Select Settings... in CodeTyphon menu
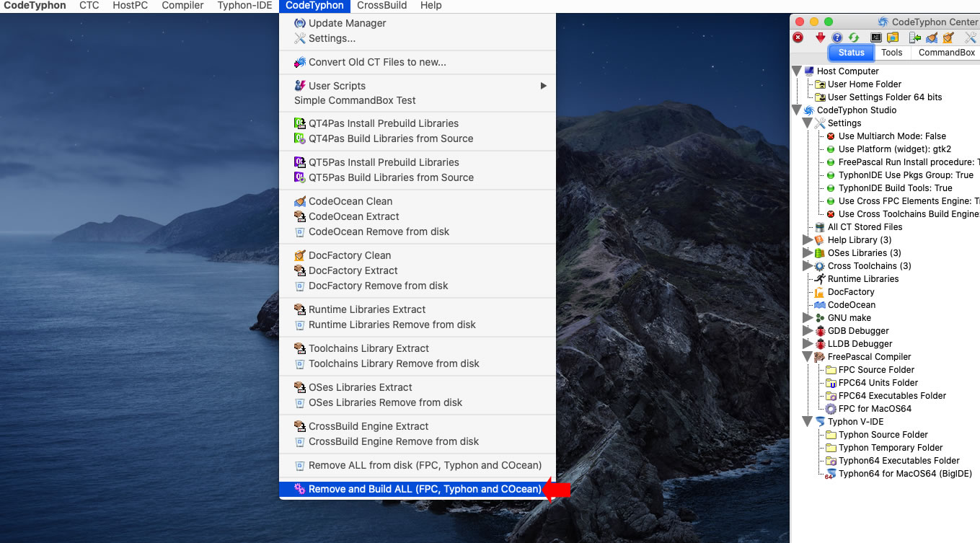Screen dimensions: 980x543 click(x=418, y=38)
